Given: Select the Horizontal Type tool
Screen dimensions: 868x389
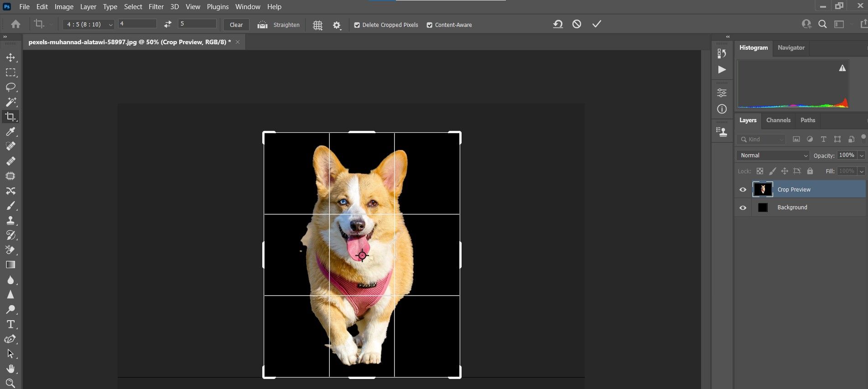Looking at the screenshot, I should click(x=10, y=324).
